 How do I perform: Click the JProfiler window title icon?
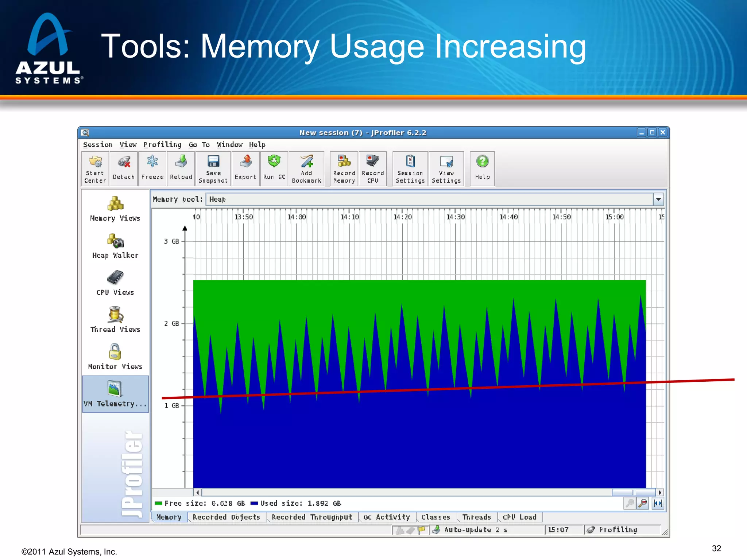click(85, 133)
